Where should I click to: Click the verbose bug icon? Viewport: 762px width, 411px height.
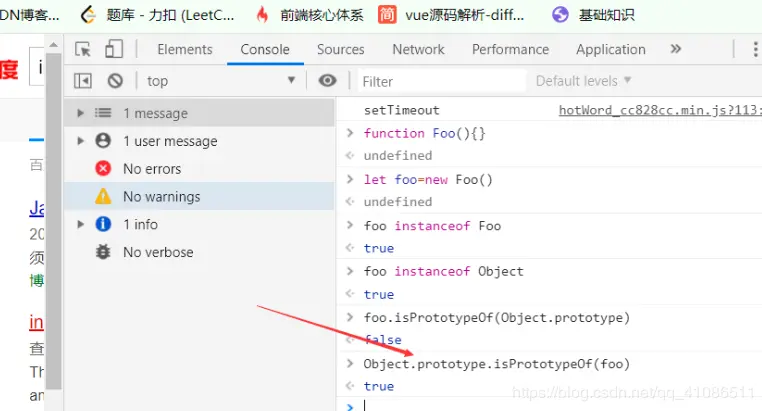(103, 252)
